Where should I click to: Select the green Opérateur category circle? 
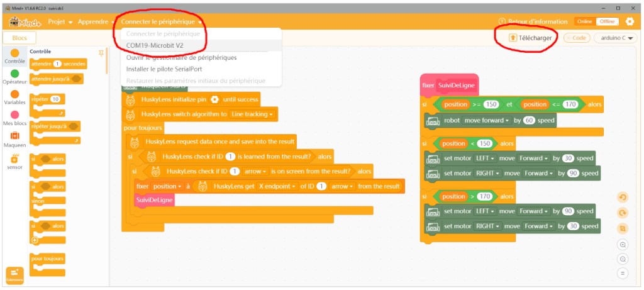coord(14,74)
